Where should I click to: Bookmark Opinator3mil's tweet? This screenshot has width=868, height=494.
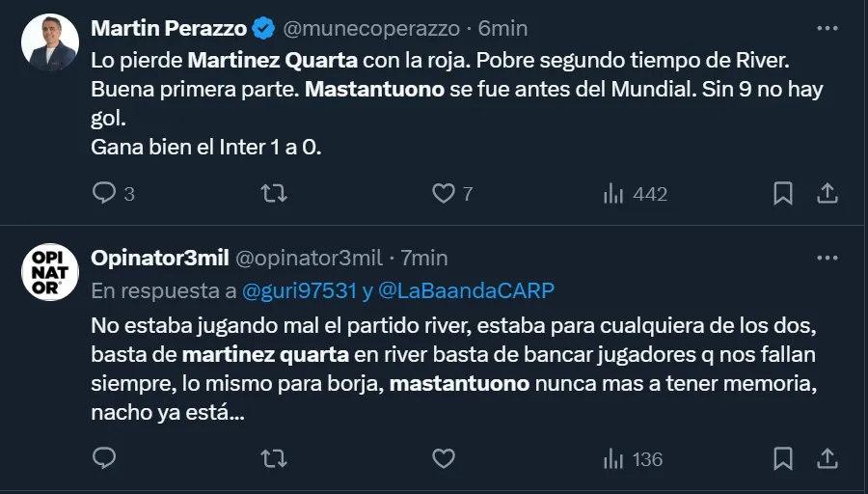(783, 458)
